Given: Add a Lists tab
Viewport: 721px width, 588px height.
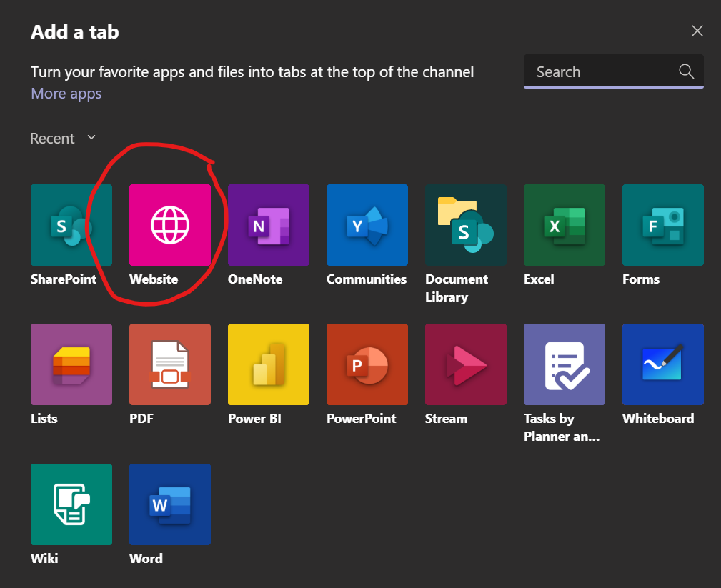Looking at the screenshot, I should 71,364.
